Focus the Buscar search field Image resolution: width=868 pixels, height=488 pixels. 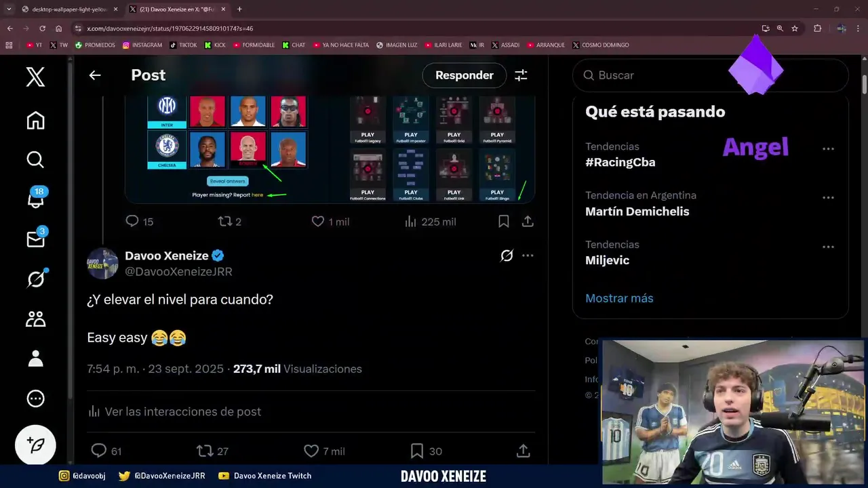(x=711, y=75)
